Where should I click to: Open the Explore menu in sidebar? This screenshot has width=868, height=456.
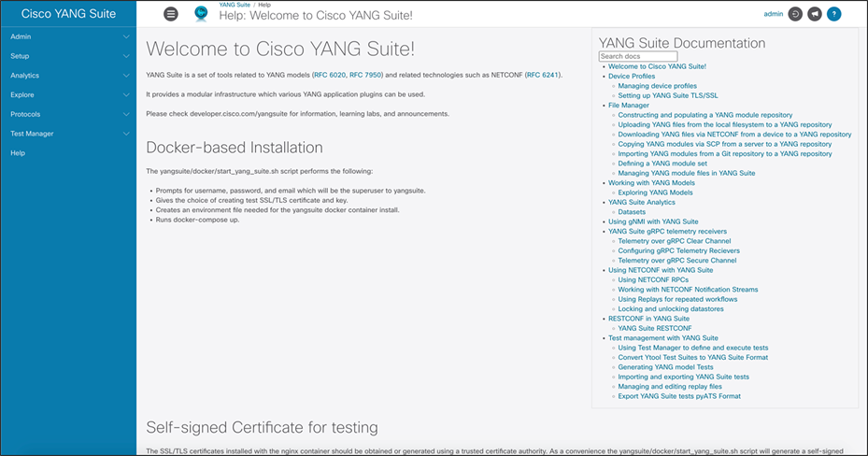coord(68,94)
